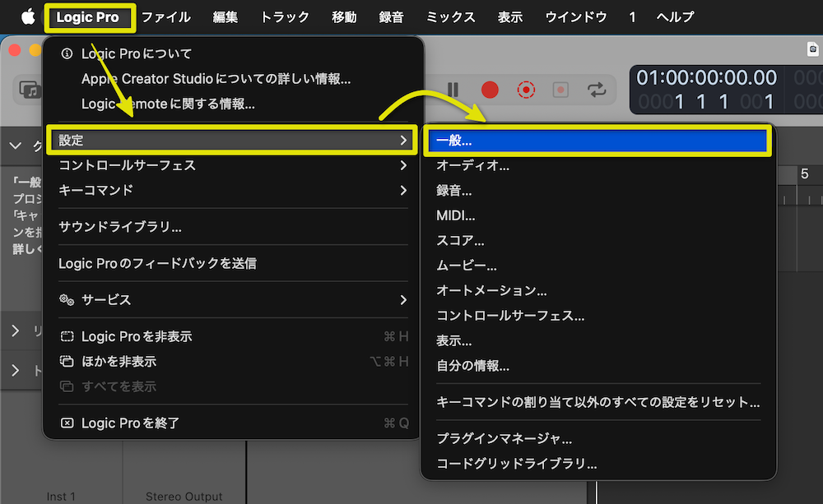
Task: Toggle Cycle mode in the transport bar
Action: pyautogui.click(x=598, y=90)
